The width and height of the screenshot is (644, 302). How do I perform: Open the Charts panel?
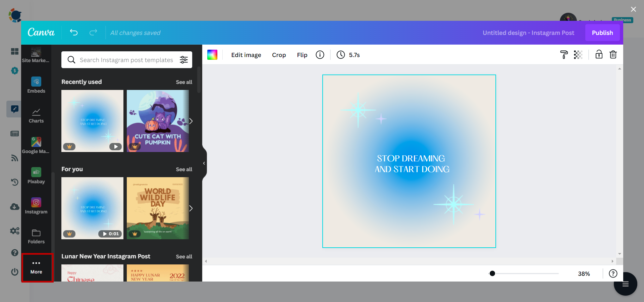click(36, 115)
